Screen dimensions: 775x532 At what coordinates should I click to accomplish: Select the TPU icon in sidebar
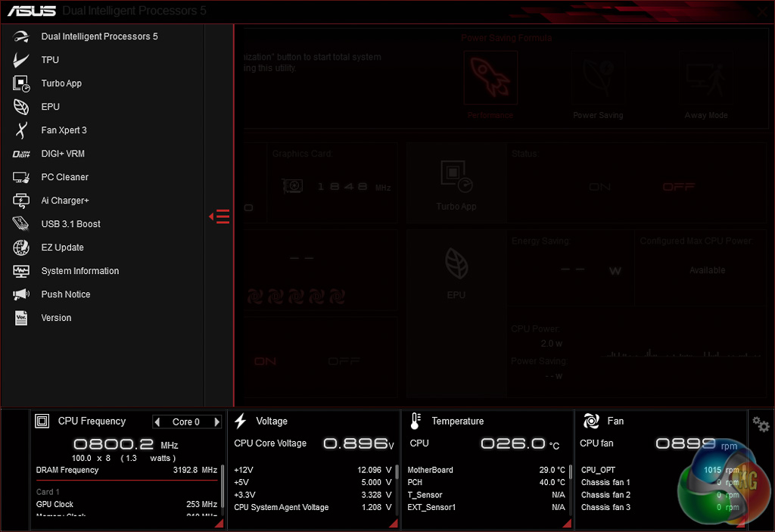click(x=20, y=60)
